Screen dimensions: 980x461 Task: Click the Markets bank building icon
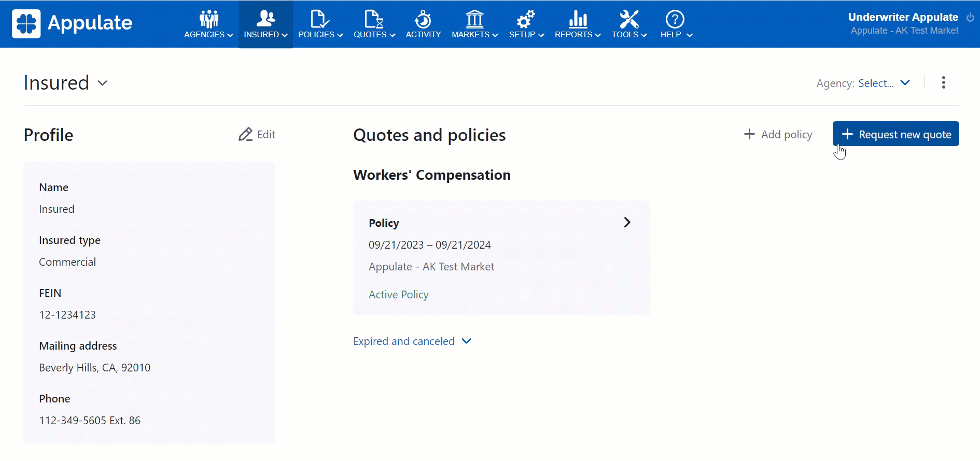[x=474, y=19]
